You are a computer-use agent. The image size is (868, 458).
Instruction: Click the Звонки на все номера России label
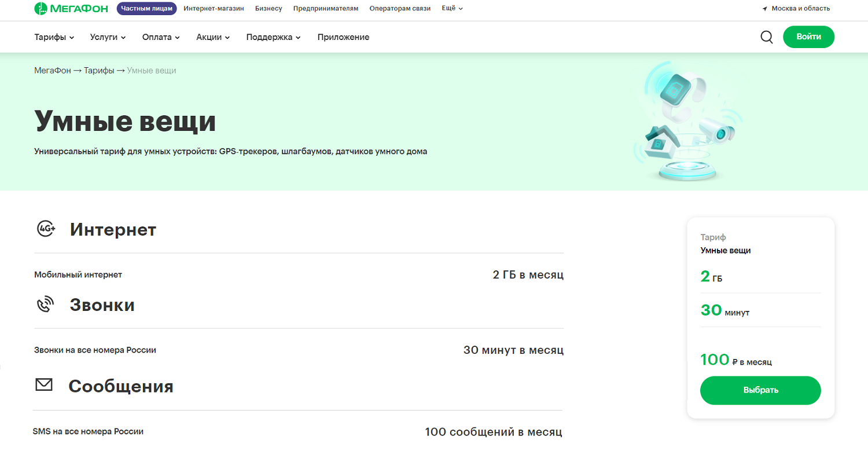[x=95, y=350]
